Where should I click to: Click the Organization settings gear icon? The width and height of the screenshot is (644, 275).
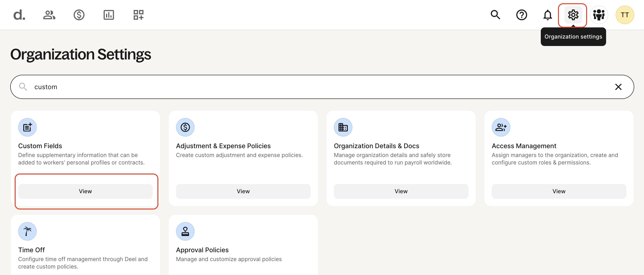point(573,15)
